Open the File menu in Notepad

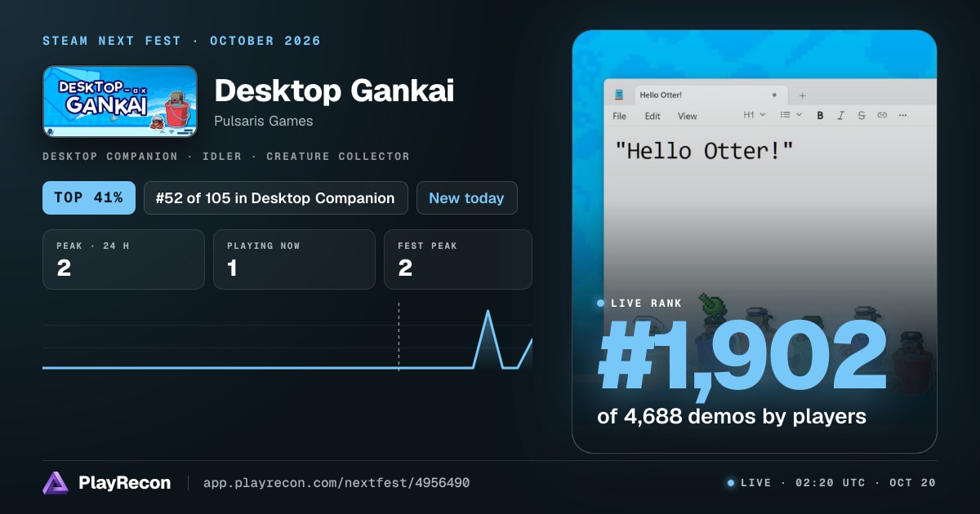[x=619, y=116]
